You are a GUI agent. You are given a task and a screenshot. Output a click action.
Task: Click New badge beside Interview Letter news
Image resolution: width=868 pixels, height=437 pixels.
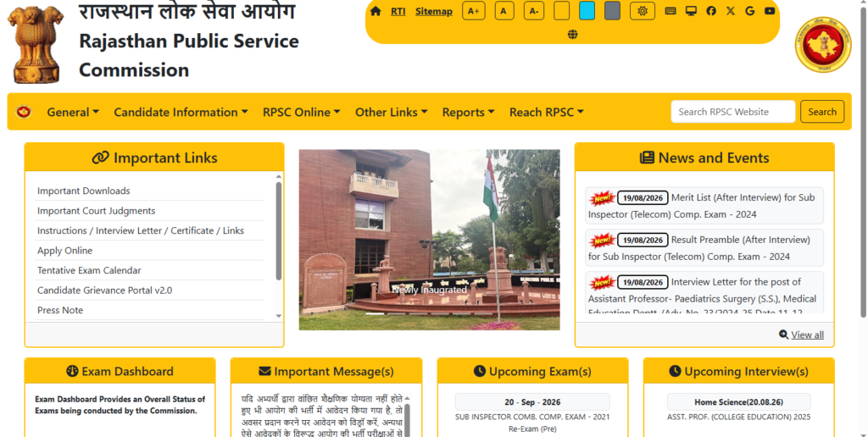(x=602, y=282)
